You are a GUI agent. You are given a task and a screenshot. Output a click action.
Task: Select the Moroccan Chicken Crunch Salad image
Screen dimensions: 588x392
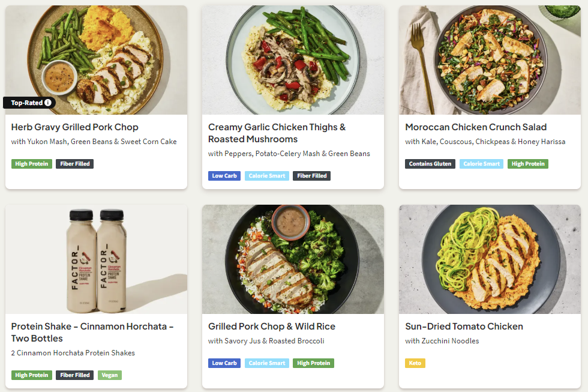coord(490,60)
